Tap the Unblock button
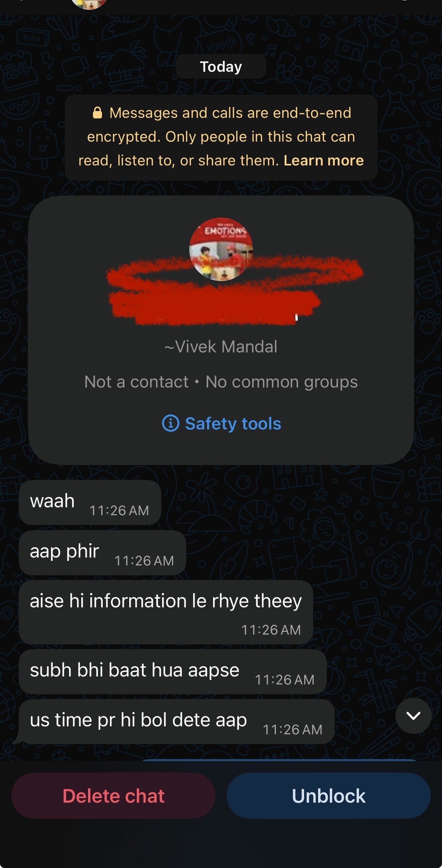 coord(329,795)
